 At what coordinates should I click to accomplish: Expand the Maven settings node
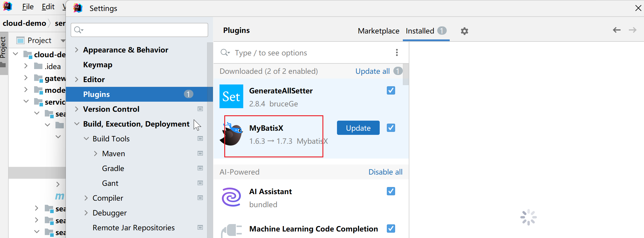pos(96,154)
